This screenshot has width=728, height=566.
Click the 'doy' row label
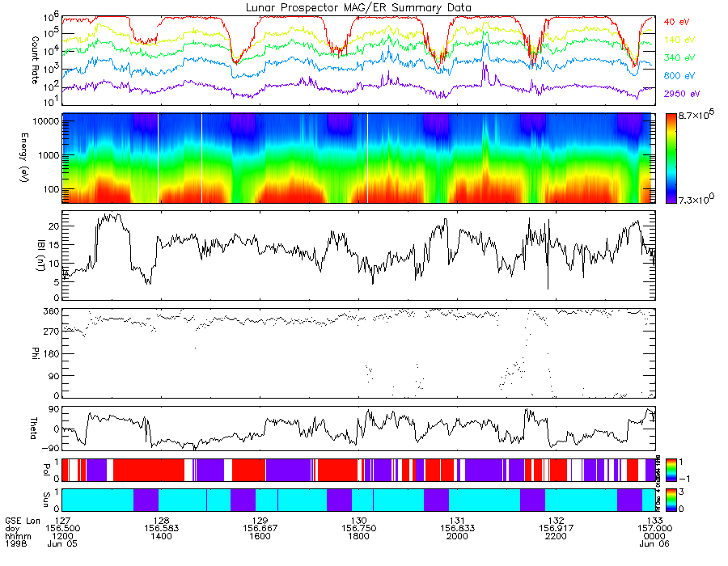pos(12,529)
